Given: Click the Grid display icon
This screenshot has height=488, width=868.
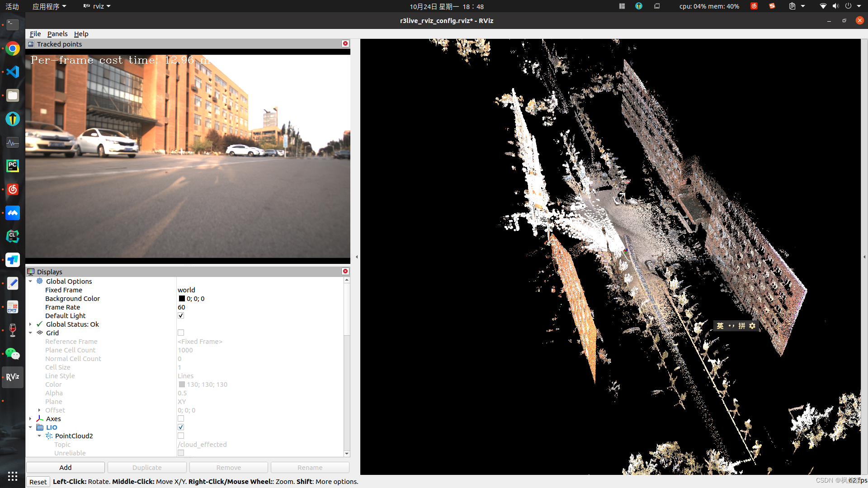Looking at the screenshot, I should pyautogui.click(x=40, y=333).
